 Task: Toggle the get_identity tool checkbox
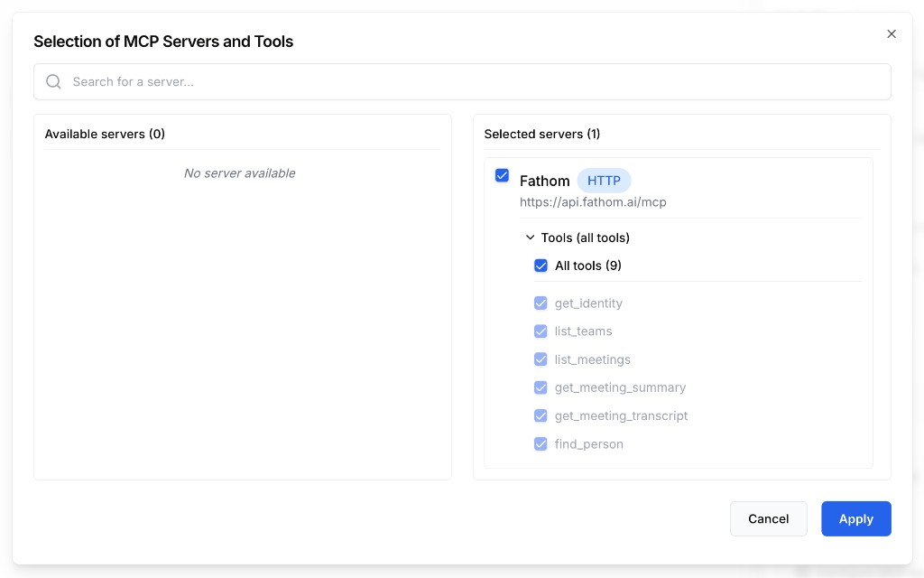tap(541, 303)
